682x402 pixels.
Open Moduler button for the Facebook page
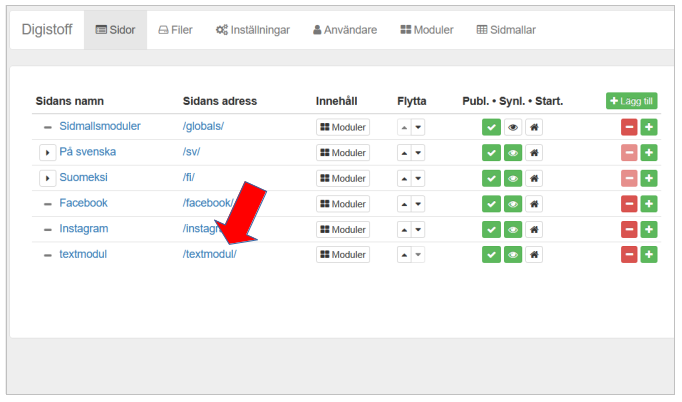pyautogui.click(x=343, y=204)
